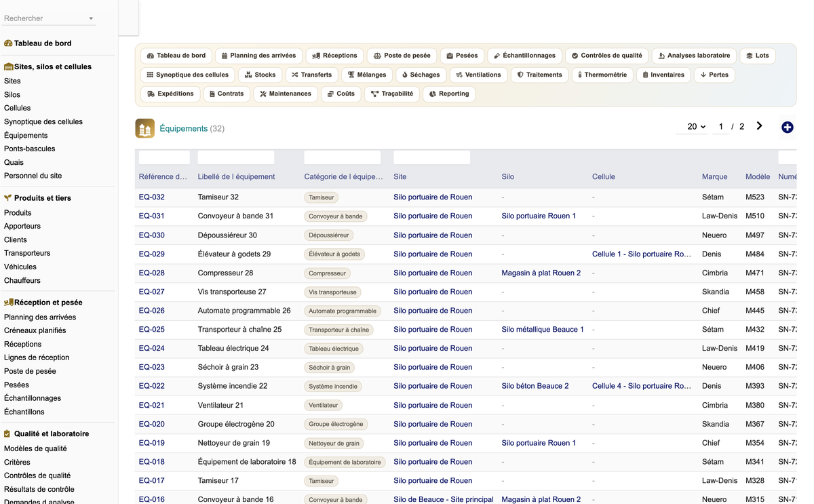Open the rows-per-page dropdown showing 20
This screenshot has width=814, height=504.
pos(692,127)
